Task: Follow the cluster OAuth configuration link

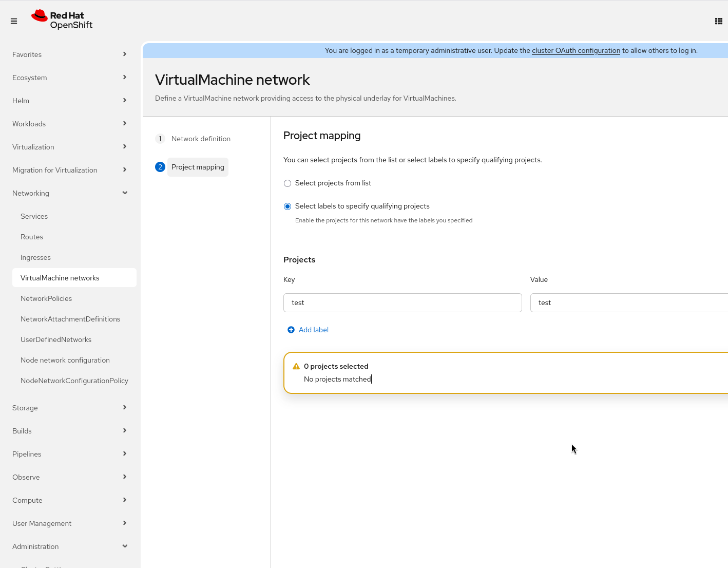Action: pyautogui.click(x=576, y=50)
